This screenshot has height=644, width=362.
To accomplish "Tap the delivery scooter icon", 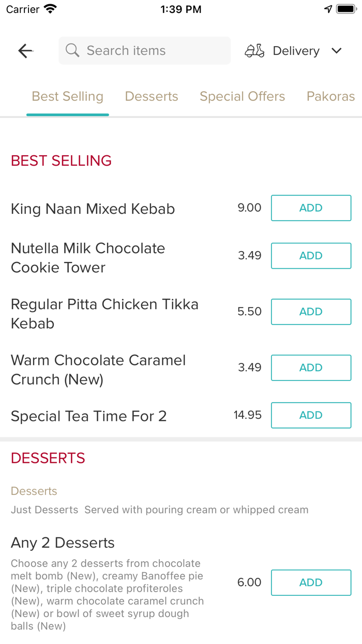I will coord(254,51).
